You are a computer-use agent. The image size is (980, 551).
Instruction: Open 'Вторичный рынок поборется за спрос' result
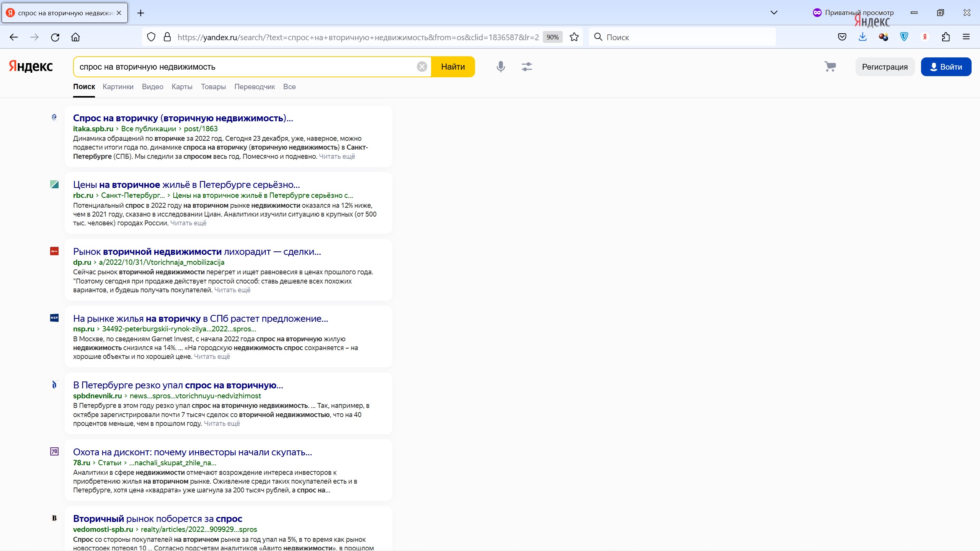[158, 519]
